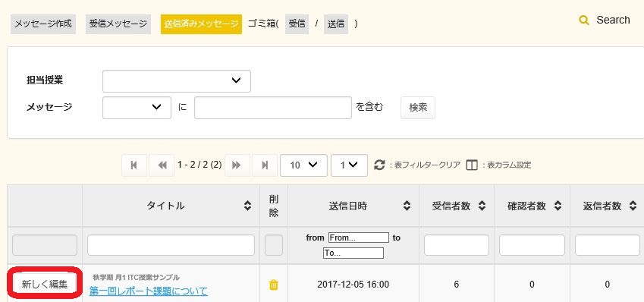
Task: Click the From date filter field
Action: pos(359,238)
